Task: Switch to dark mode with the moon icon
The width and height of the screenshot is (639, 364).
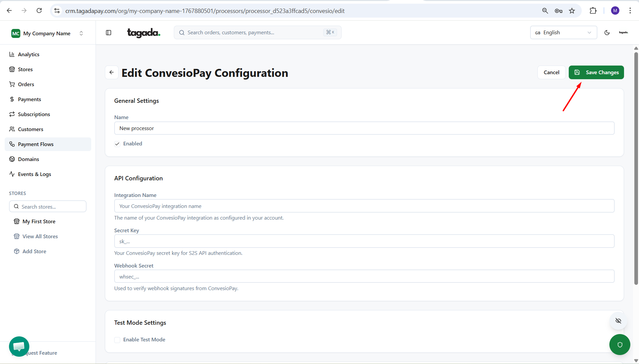Action: point(607,33)
